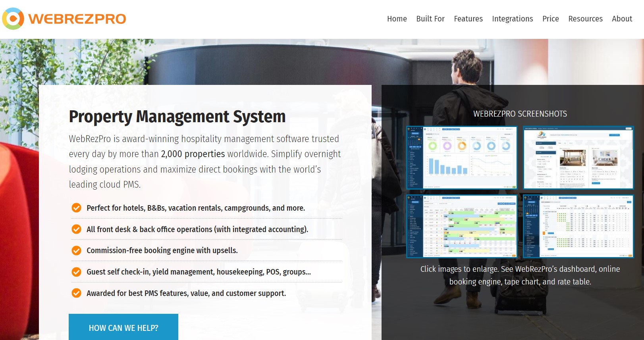This screenshot has width=644, height=340.
Task: Enlarge the rate table screenshot thumbnail
Action: (578, 226)
